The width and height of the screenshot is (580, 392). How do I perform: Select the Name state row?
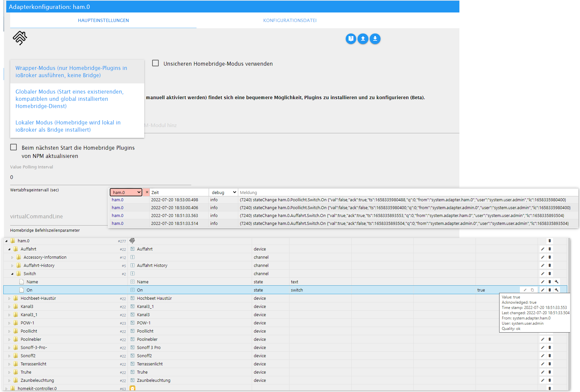[x=285, y=282]
